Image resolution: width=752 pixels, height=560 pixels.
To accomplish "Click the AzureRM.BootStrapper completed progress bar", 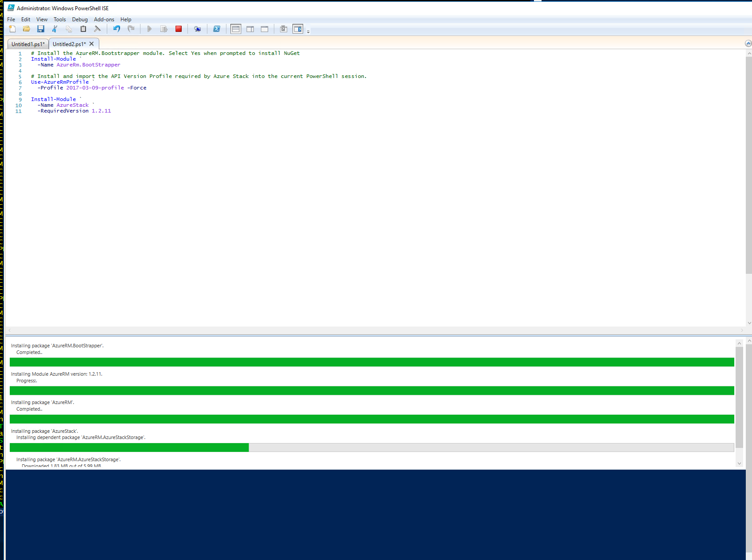I will coord(372,362).
